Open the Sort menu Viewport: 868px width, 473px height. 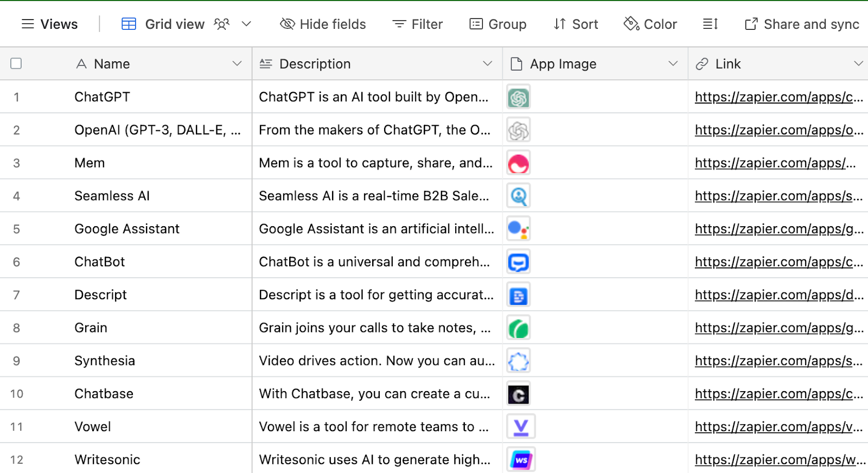click(576, 24)
